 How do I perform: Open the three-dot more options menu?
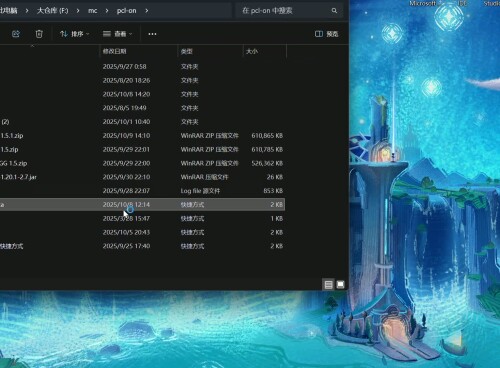[x=152, y=34]
